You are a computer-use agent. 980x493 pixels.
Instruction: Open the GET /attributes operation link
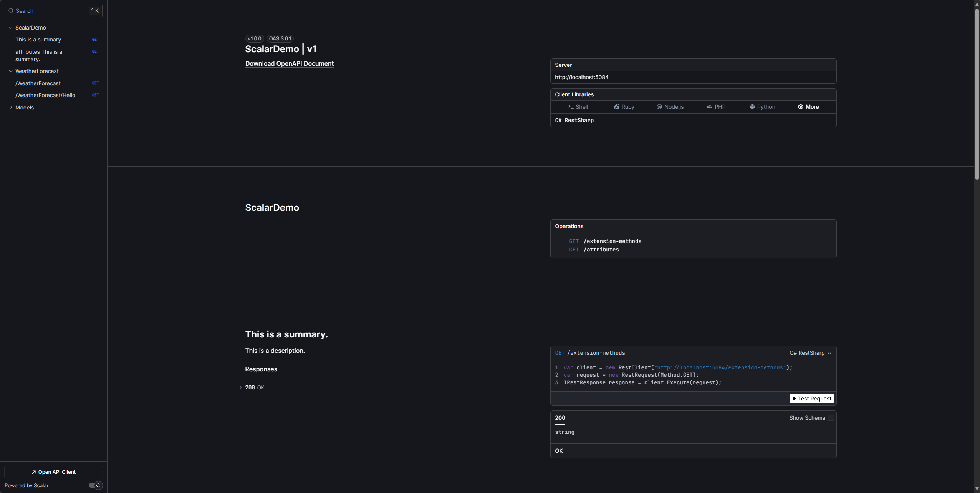(601, 250)
